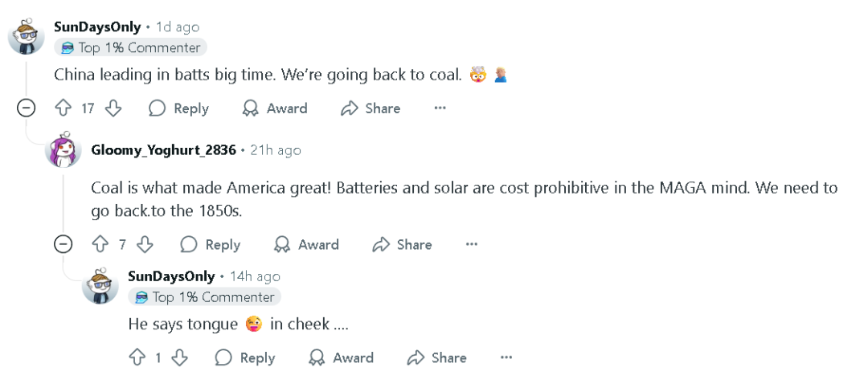
Task: Downvote the comment with 17 votes
Action: point(113,108)
